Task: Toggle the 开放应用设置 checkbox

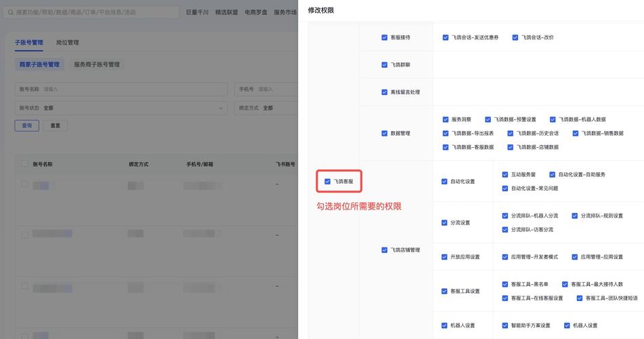Action: pyautogui.click(x=444, y=257)
